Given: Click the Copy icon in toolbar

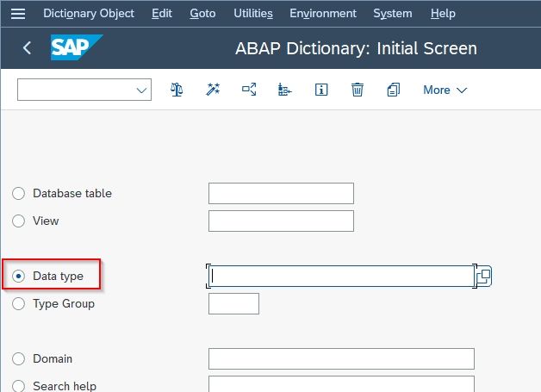Looking at the screenshot, I should pos(394,90).
